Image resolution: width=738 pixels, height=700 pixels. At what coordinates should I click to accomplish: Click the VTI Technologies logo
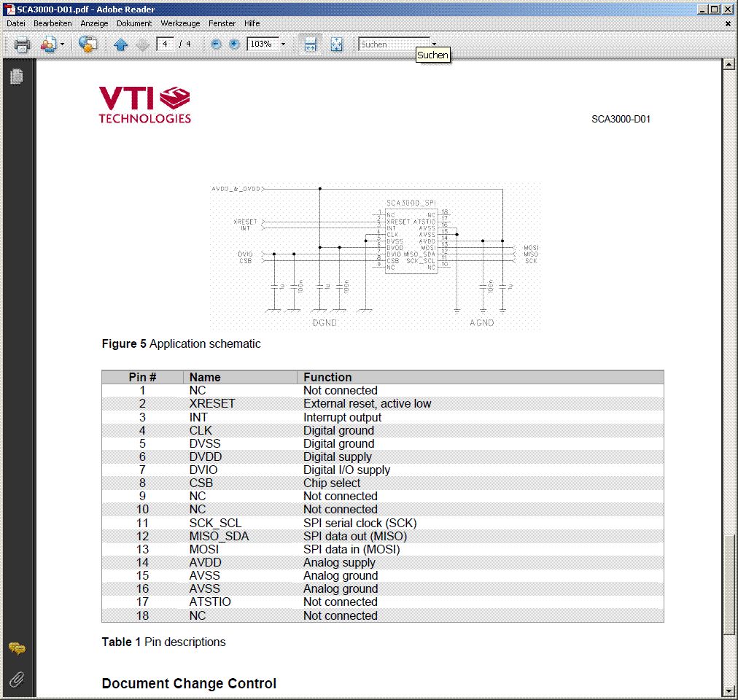(x=145, y=104)
